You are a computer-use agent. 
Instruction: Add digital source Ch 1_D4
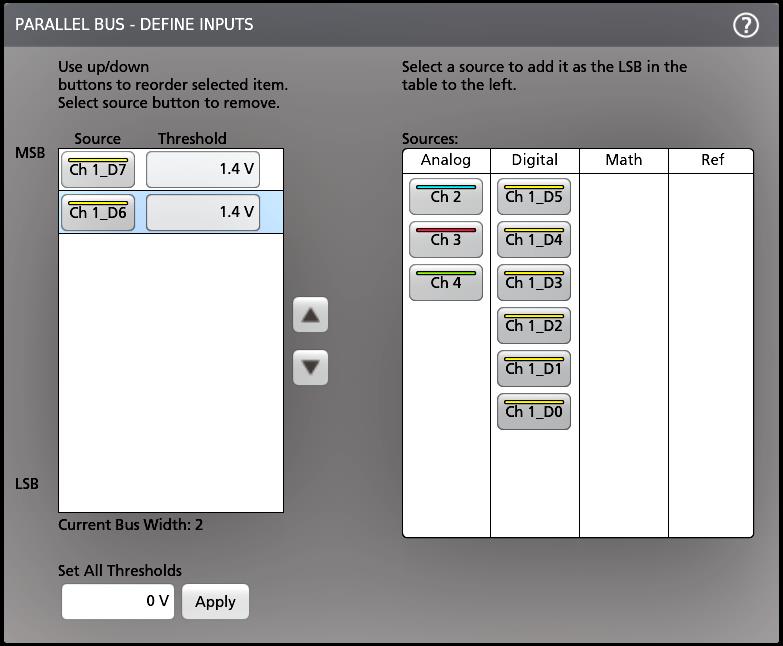(x=534, y=240)
